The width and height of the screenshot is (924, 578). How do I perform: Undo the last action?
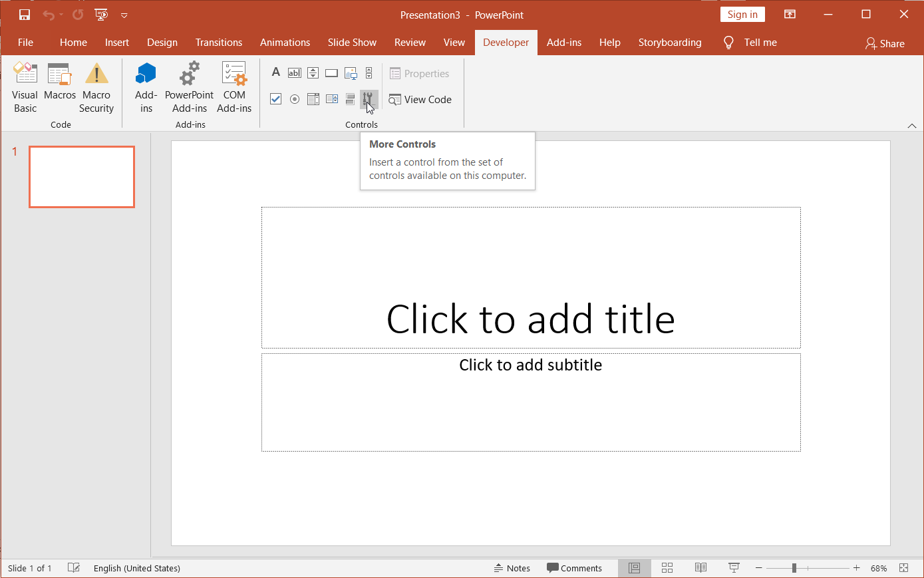tap(49, 15)
